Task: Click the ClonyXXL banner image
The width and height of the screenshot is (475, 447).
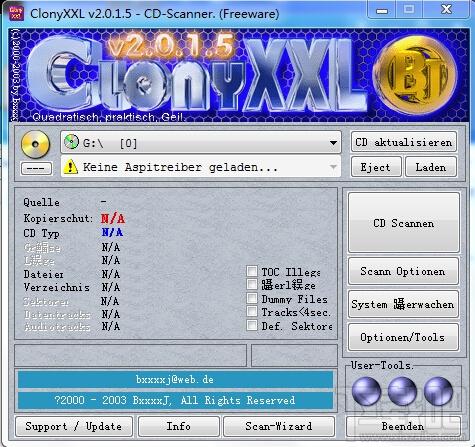Action: pyautogui.click(x=239, y=75)
